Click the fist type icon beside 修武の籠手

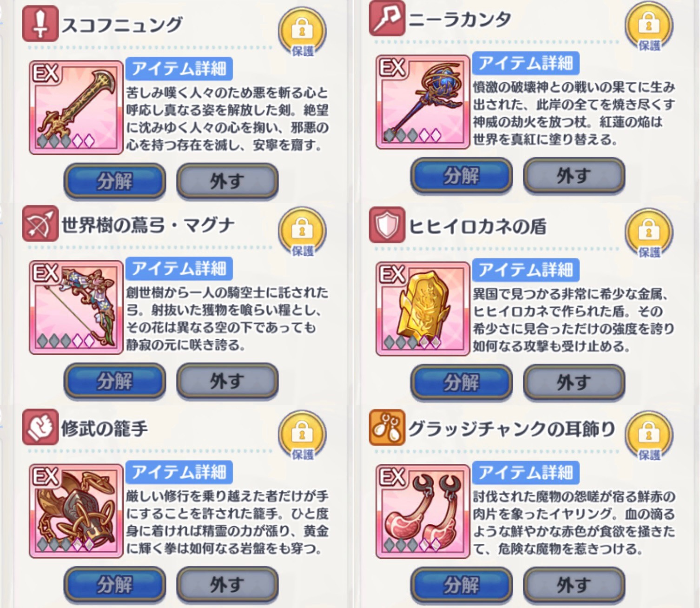(40, 427)
